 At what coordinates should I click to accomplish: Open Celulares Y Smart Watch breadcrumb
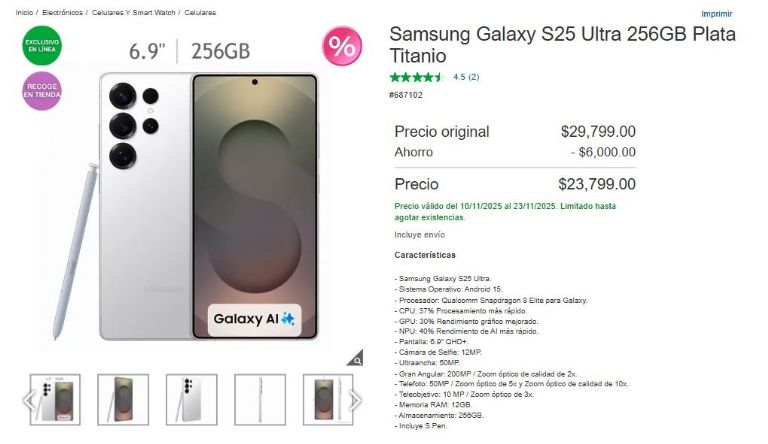(134, 13)
